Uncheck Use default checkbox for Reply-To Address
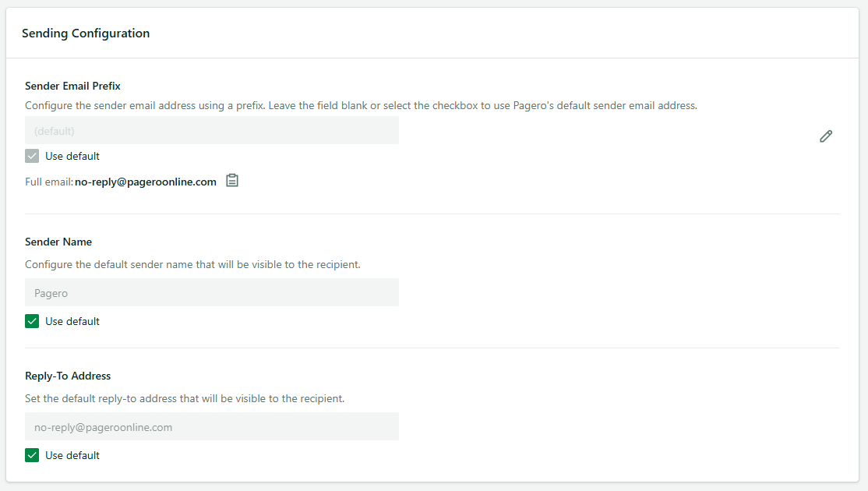868x491 pixels. click(32, 455)
